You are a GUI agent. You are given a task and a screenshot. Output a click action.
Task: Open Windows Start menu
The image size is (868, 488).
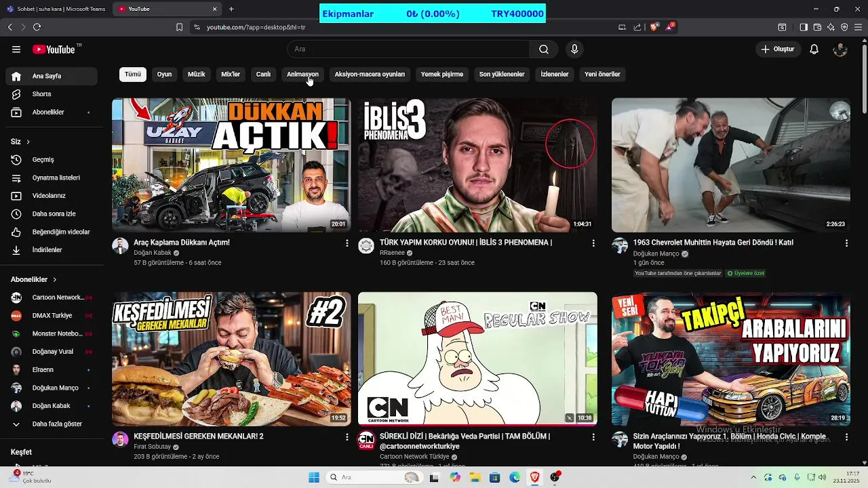click(x=314, y=477)
